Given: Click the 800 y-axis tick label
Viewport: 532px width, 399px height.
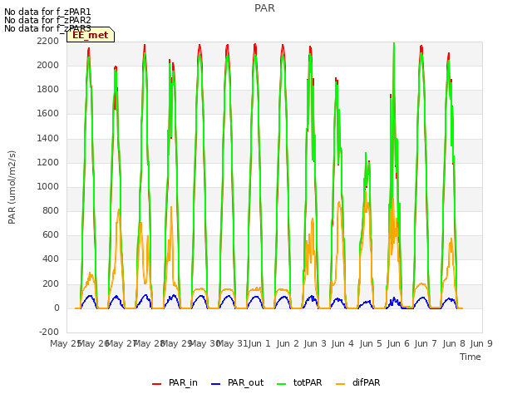Looking at the screenshot, I should point(51,210).
